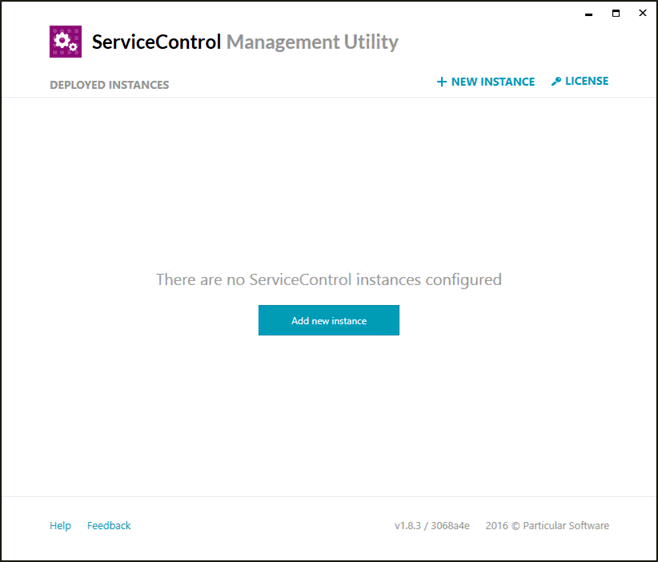Click the plus icon beside NEW INSTANCE
This screenshot has height=562, width=658.
441,81
